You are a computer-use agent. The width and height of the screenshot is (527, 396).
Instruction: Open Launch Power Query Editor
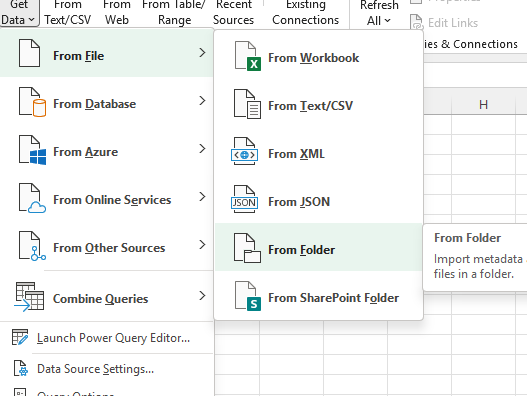coord(107,338)
